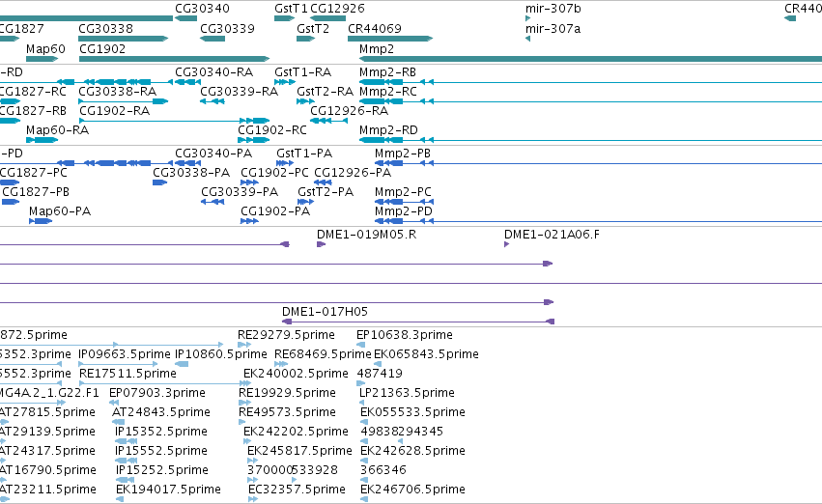Screen dimensions: 822x504
Task: Select the IP15352.5prime EST label
Action: coord(161,433)
